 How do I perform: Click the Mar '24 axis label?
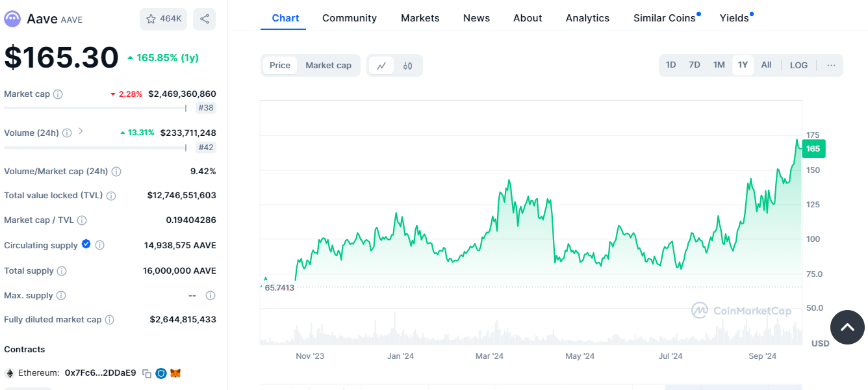489,356
